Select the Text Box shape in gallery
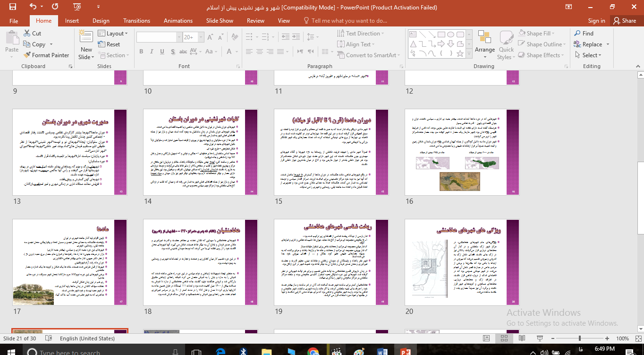 point(413,35)
